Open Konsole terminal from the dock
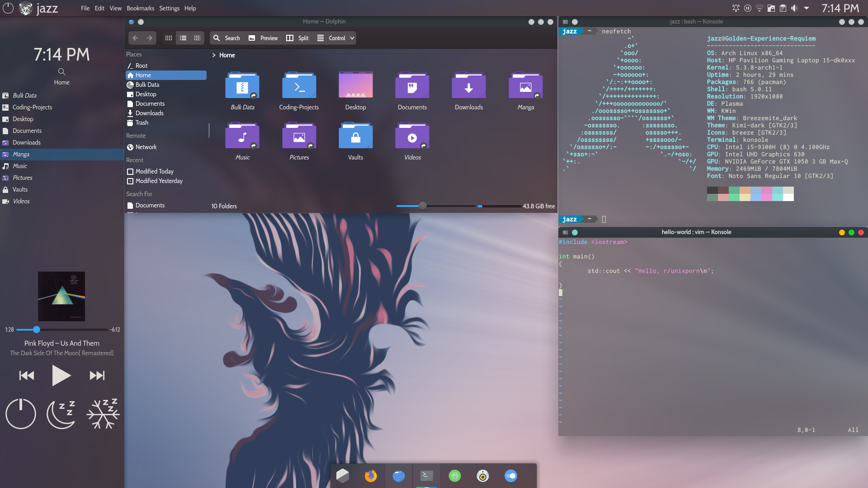The width and height of the screenshot is (868, 488). coord(427,476)
